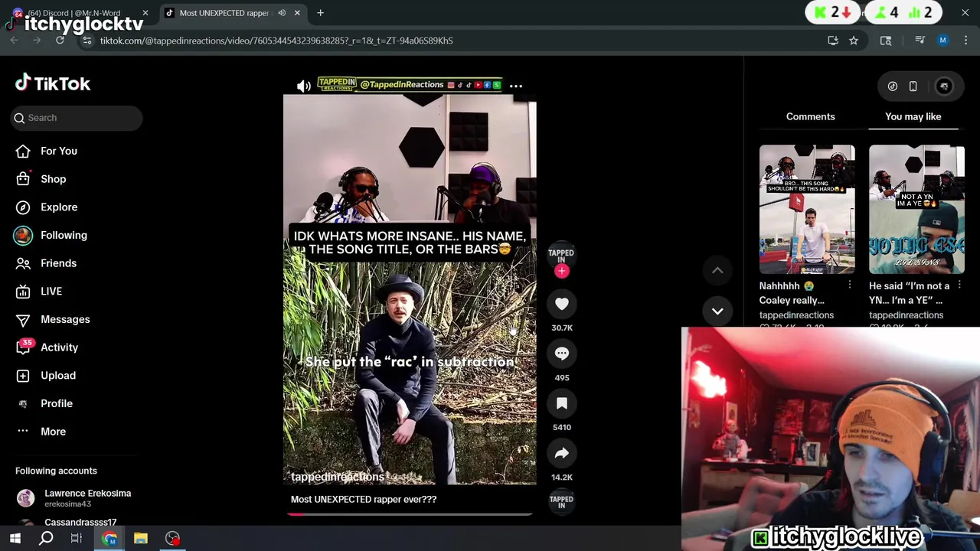Open options for the 'He said I'm not a YN' video
This screenshot has height=551, width=980.
[959, 285]
